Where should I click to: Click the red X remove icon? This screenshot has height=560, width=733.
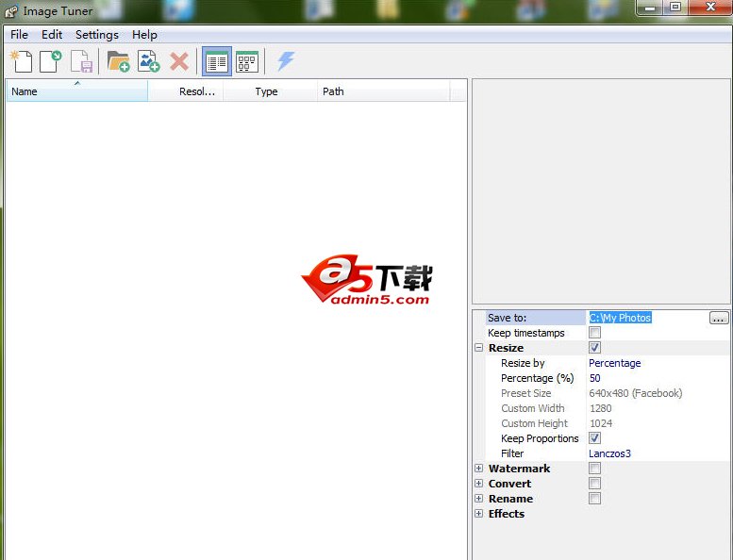coord(179,62)
